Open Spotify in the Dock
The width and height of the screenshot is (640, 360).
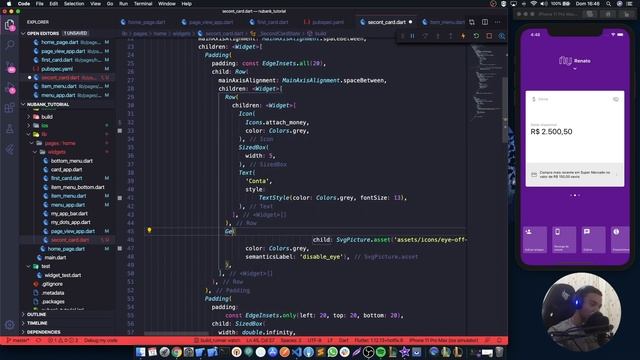pos(381,352)
